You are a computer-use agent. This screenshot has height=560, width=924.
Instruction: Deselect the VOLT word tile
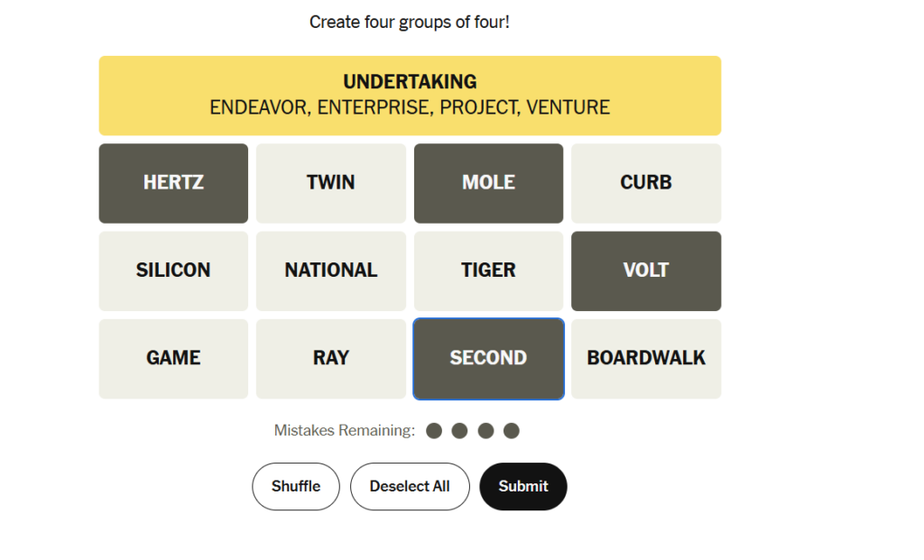646,271
